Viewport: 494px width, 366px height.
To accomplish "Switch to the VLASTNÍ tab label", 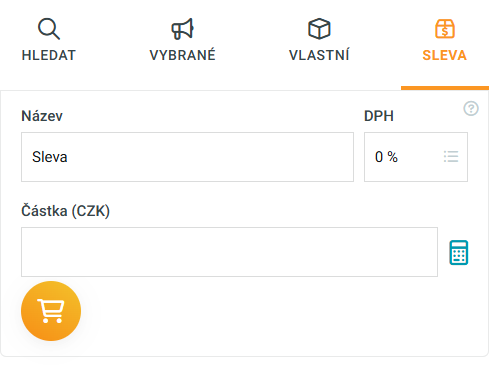I will point(319,55).
